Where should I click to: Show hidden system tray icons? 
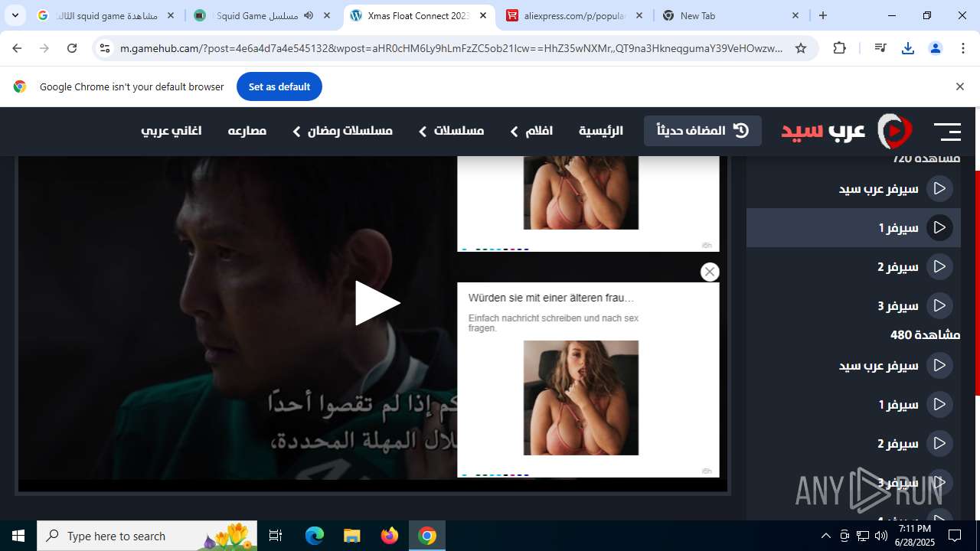825,536
